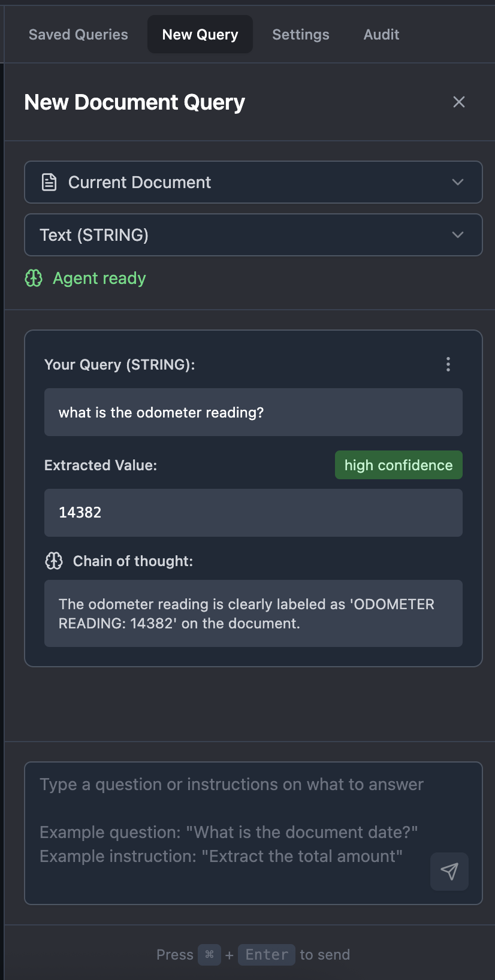The height and width of the screenshot is (980, 495).
Task: Click the document icon beside Current Document
Action: tap(49, 182)
